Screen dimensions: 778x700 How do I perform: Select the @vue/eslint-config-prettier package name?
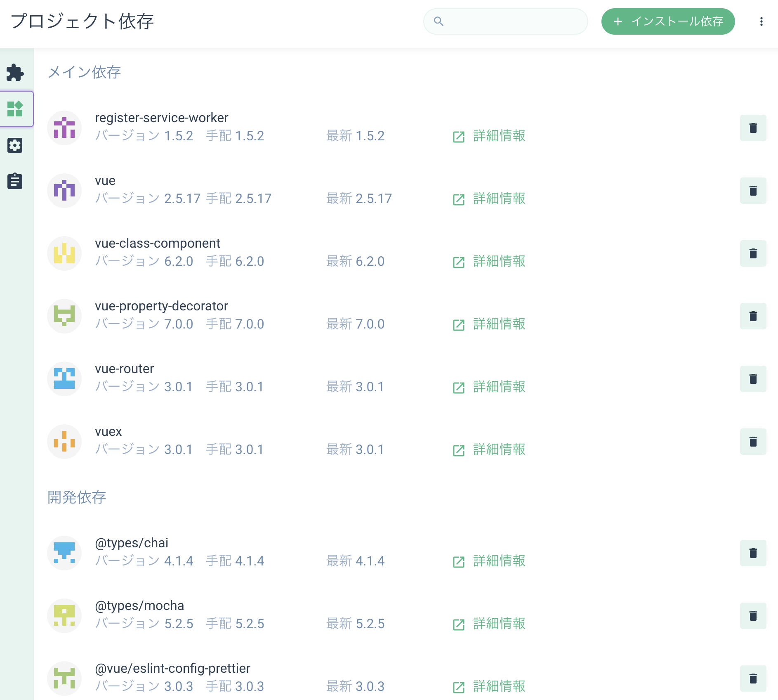(172, 669)
